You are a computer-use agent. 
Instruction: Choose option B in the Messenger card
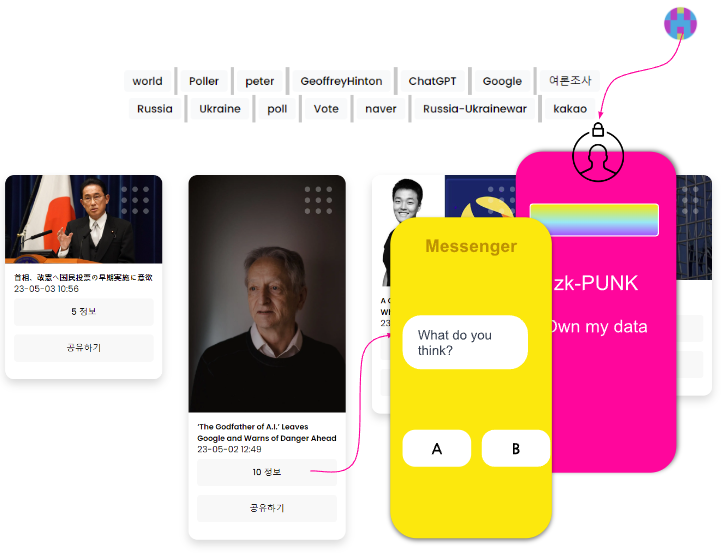516,448
